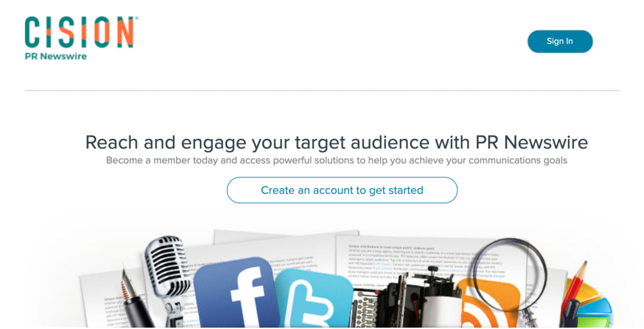Image resolution: width=644 pixels, height=329 pixels.
Task: Click the 'Reach and engage your target audience' headline
Action: [x=336, y=142]
